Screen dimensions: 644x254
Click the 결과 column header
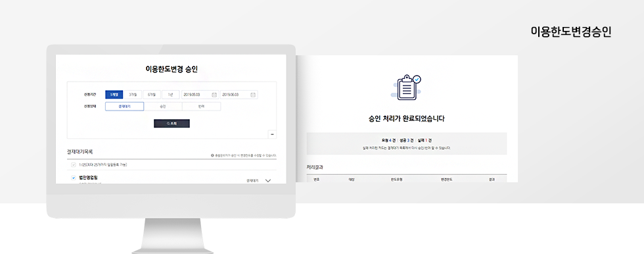(492, 179)
